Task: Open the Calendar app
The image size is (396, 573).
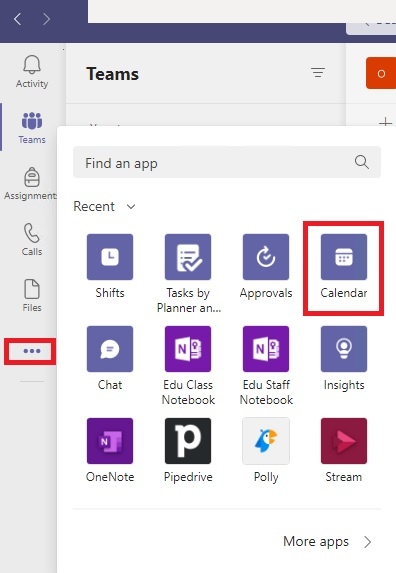Action: [x=344, y=267]
